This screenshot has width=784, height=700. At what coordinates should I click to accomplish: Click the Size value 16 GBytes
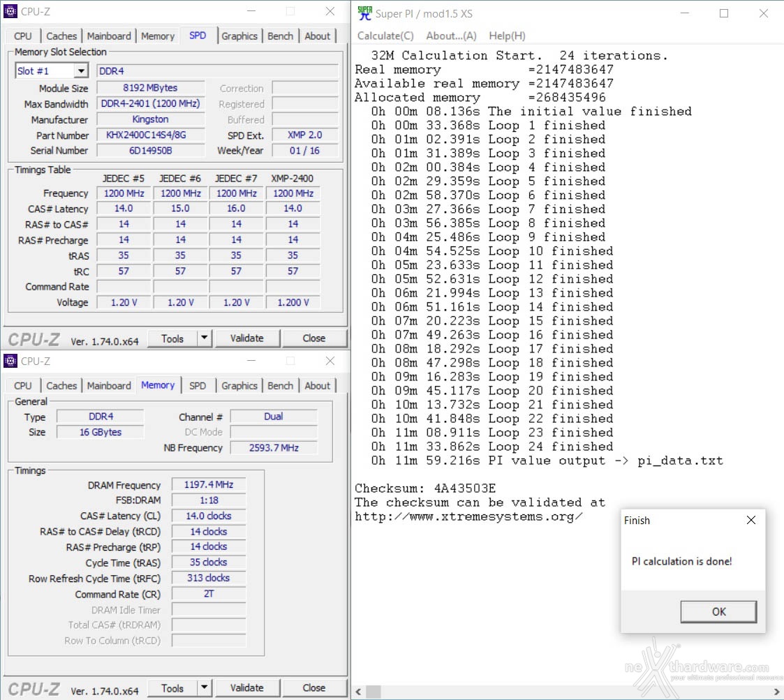(101, 432)
